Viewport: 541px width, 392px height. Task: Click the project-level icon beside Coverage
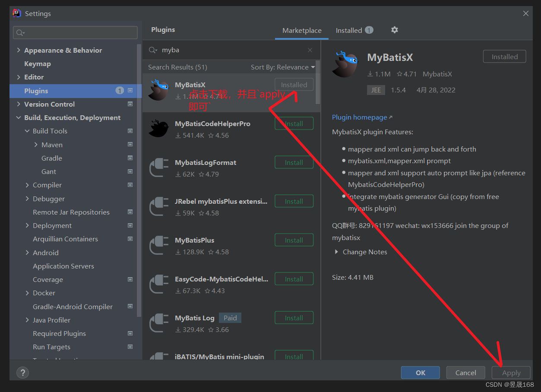coord(130,279)
